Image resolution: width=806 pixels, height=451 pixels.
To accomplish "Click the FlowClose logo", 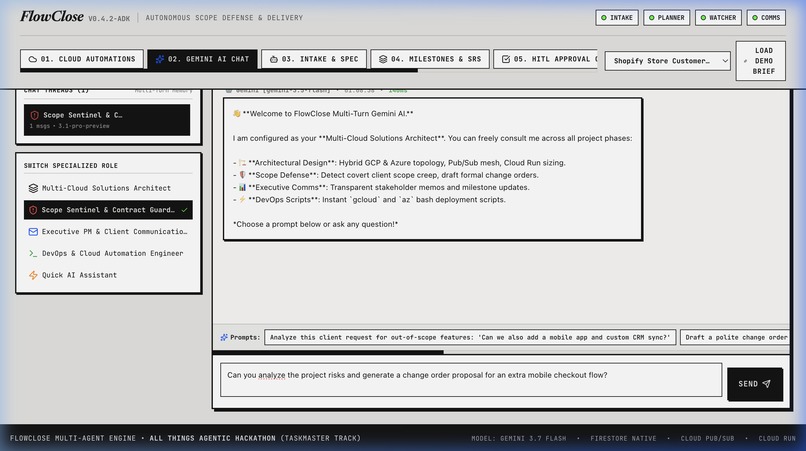I will click(52, 16).
